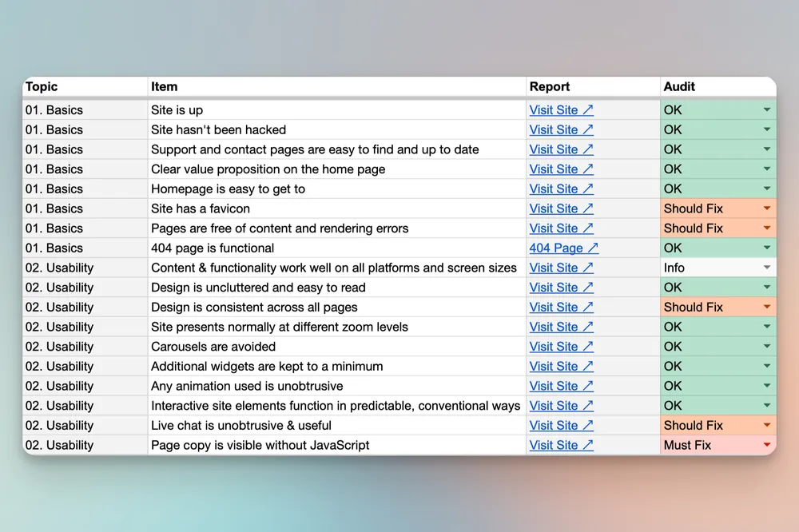This screenshot has height=532, width=799.
Task: Select the Topic column header
Action: click(x=42, y=86)
